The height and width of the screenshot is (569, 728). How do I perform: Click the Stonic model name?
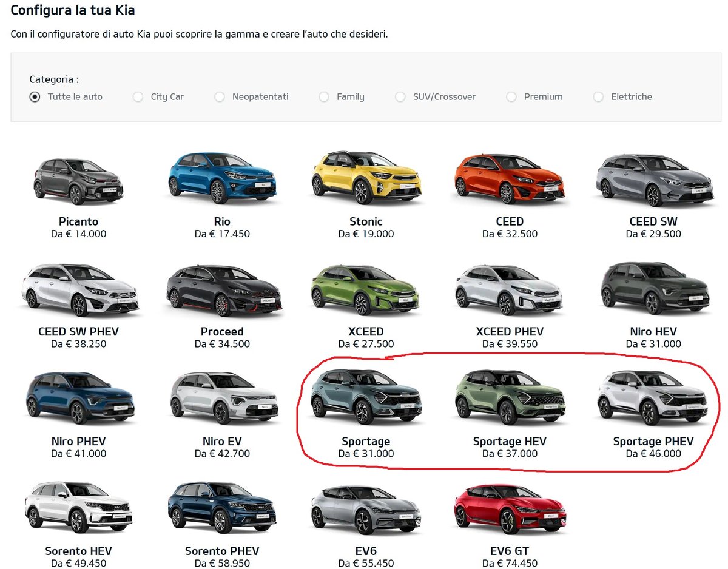coord(366,221)
